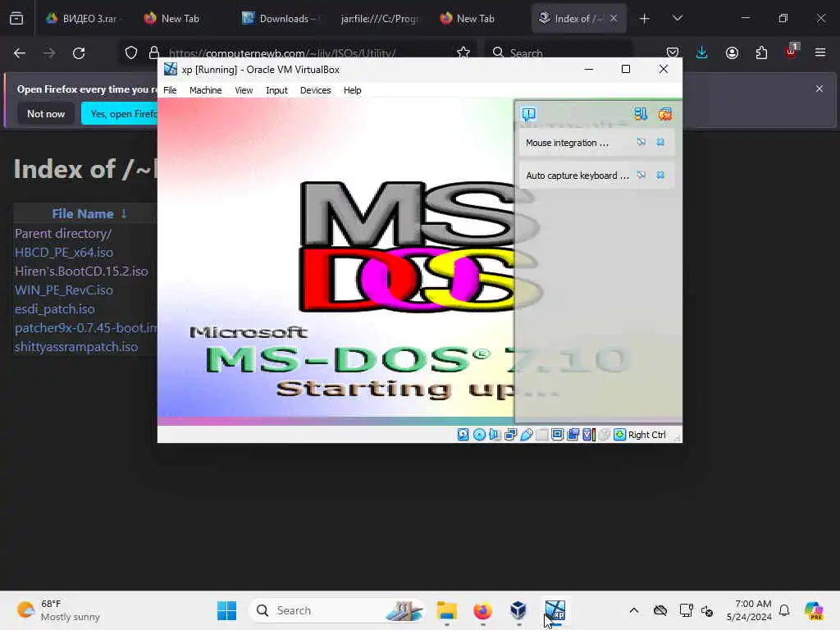Open the Hiren's.BootCD.15.2.iso link

81,271
